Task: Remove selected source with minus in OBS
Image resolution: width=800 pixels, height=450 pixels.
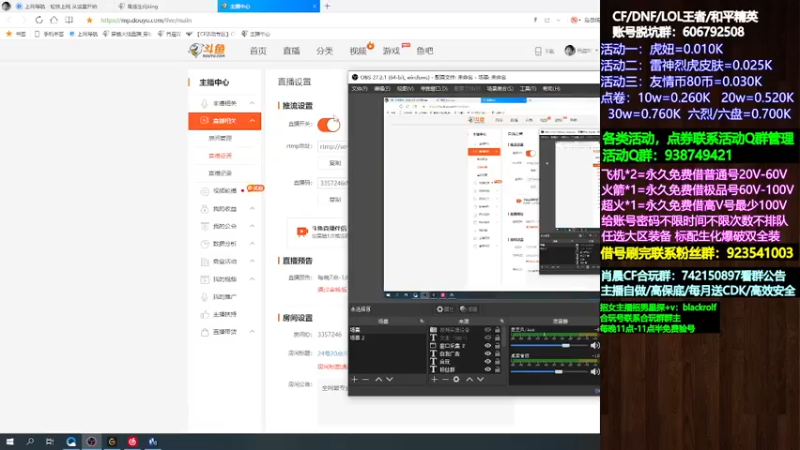Action: pyautogui.click(x=445, y=379)
